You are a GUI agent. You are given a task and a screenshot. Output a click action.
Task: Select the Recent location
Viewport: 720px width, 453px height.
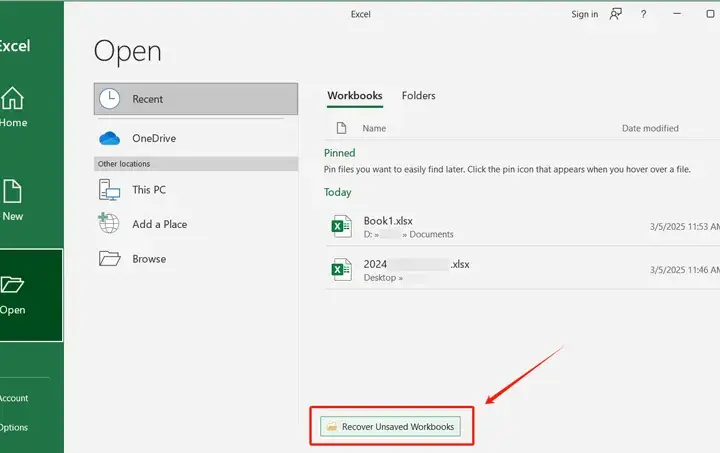pyautogui.click(x=196, y=99)
